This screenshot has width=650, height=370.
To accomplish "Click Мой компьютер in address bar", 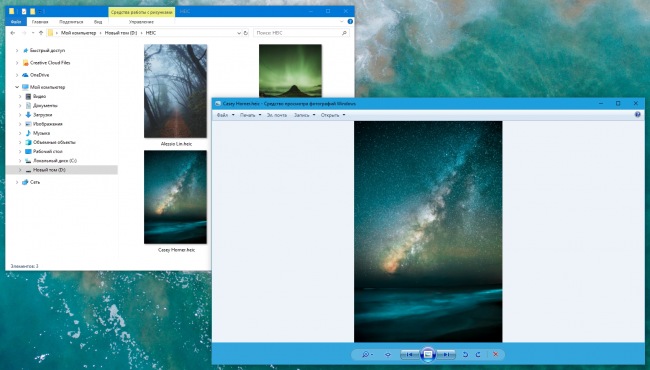I will pos(78,33).
